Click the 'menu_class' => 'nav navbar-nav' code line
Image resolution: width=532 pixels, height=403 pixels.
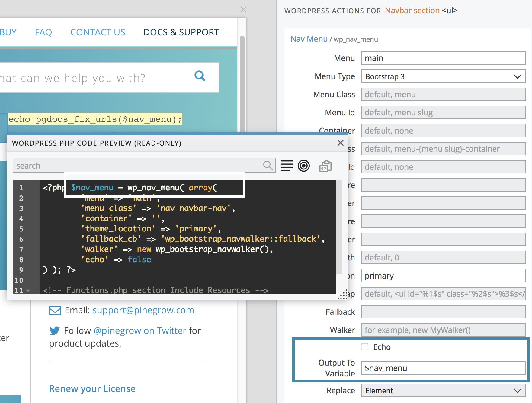[x=158, y=208]
